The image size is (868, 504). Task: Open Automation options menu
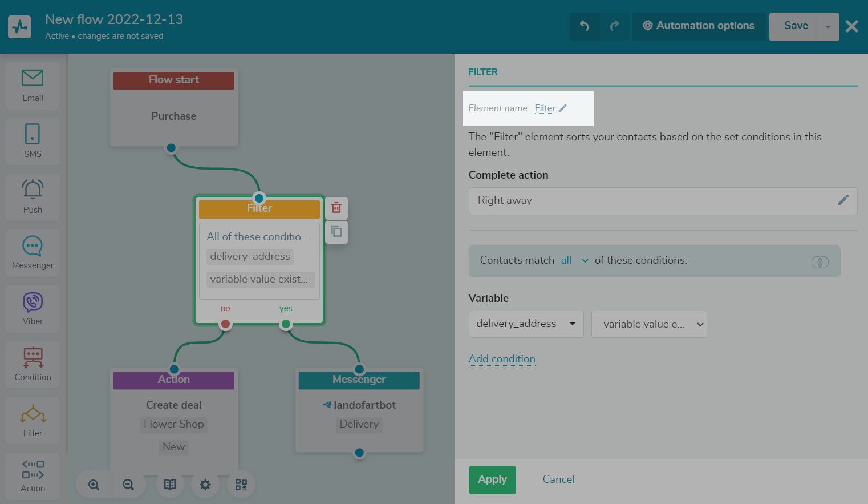[699, 26]
